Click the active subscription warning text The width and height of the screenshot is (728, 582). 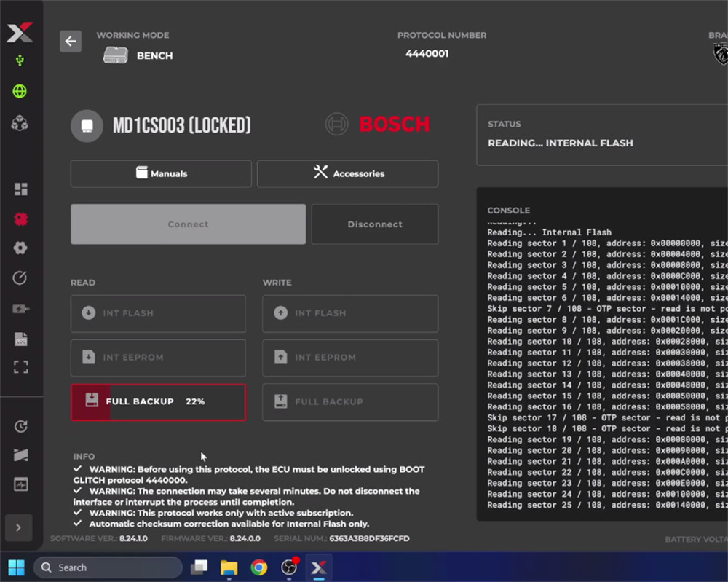click(221, 513)
